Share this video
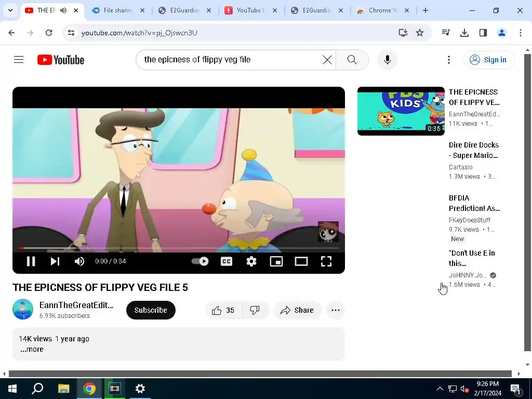 click(x=297, y=310)
